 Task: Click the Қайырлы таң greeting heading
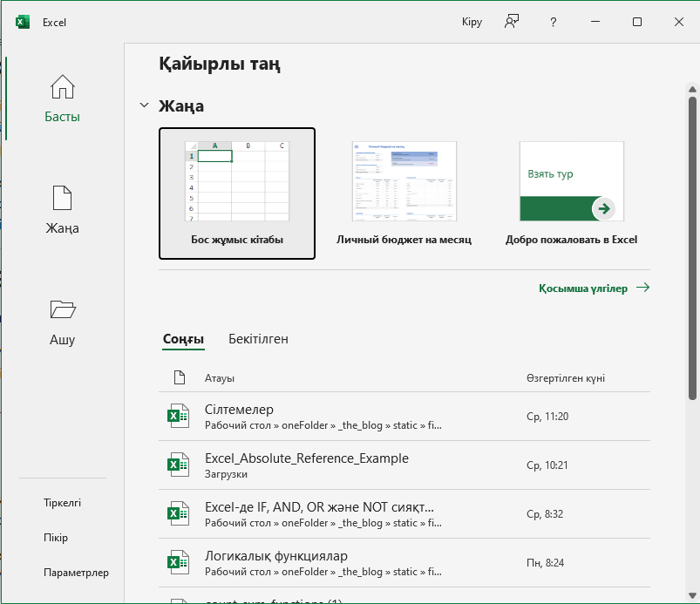point(220,64)
